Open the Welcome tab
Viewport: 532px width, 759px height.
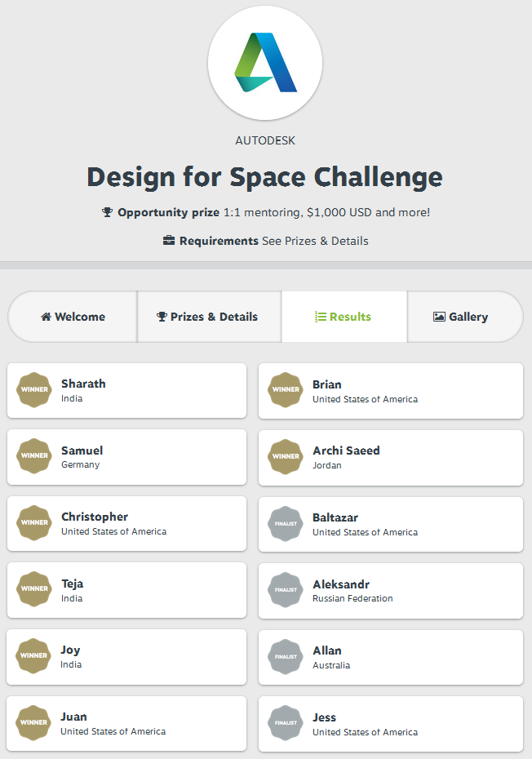(x=73, y=317)
